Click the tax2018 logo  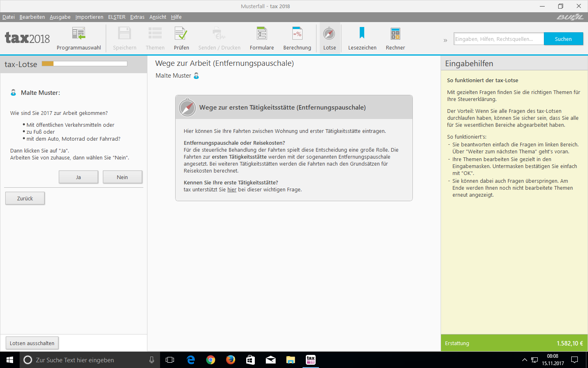27,38
